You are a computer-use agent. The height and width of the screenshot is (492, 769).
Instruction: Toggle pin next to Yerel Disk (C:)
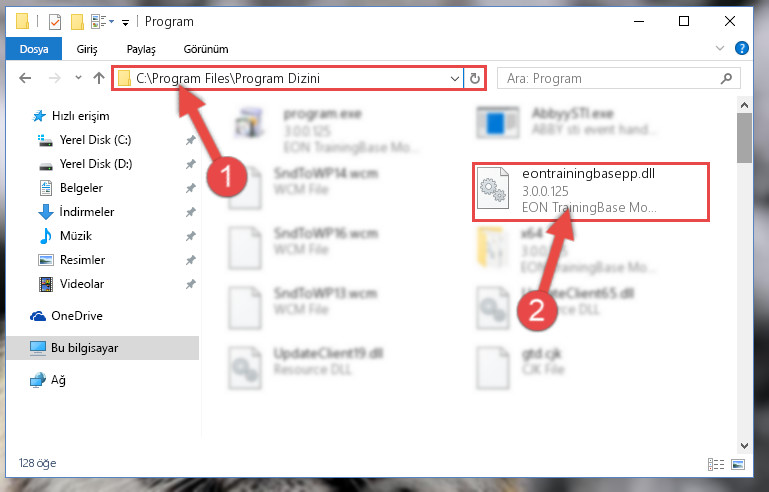[190, 140]
